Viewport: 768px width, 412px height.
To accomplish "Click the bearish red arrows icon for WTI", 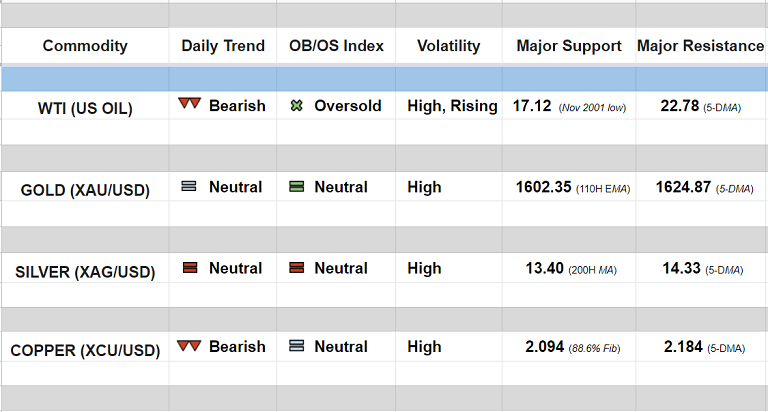I will coord(189,104).
